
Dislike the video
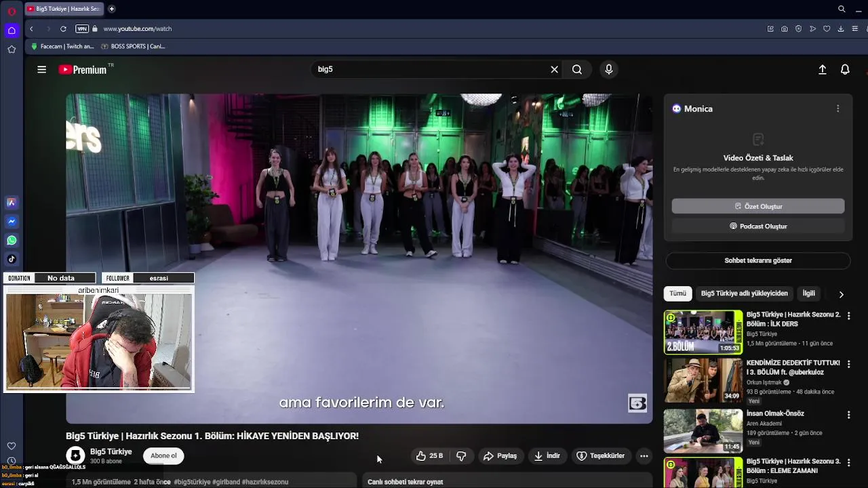[x=461, y=456]
